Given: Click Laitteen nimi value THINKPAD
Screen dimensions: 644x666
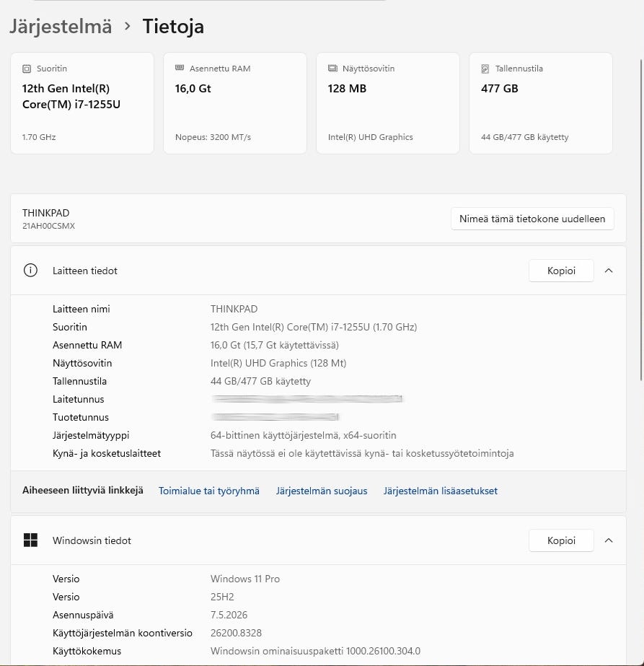Looking at the screenshot, I should pyautogui.click(x=234, y=309).
